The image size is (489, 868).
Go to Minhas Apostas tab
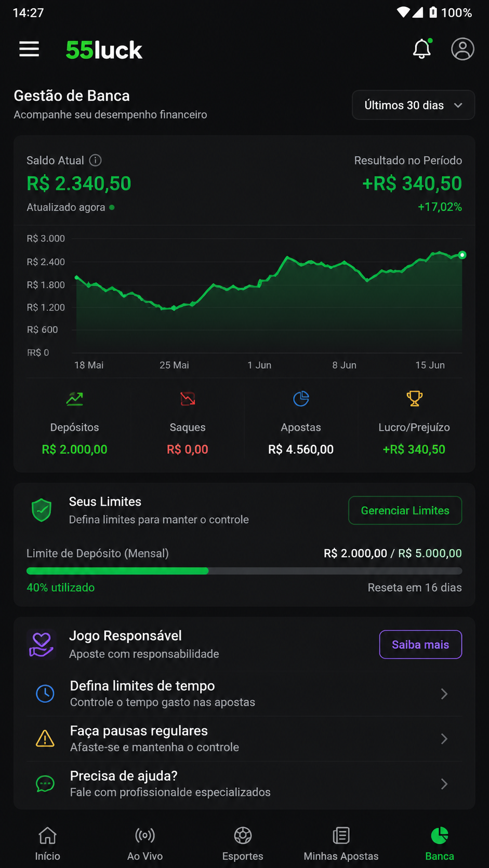[x=341, y=844]
